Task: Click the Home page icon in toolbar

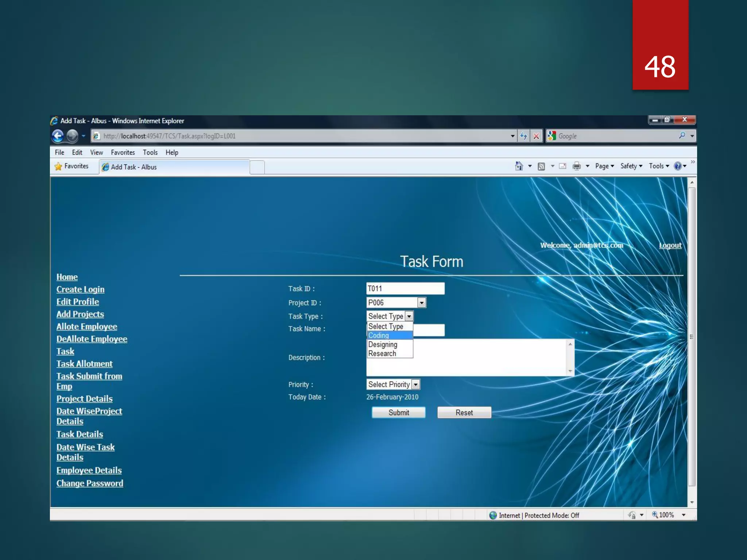Action: coord(519,166)
